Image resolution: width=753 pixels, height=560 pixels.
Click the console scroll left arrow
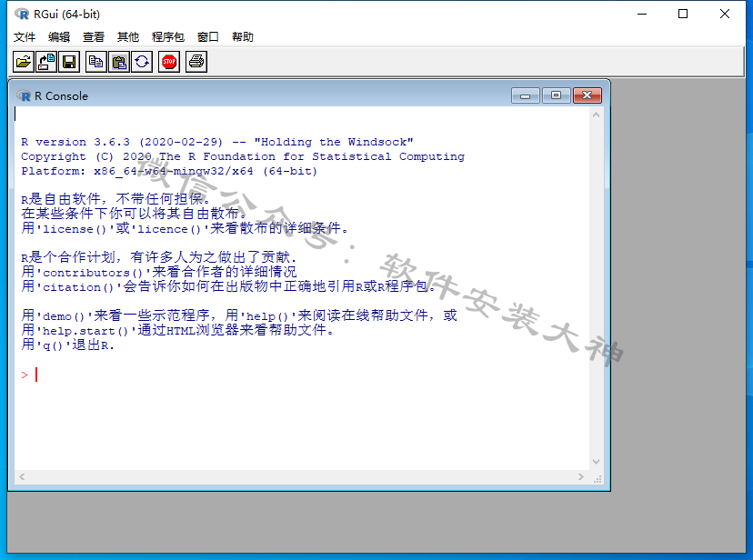[x=22, y=477]
